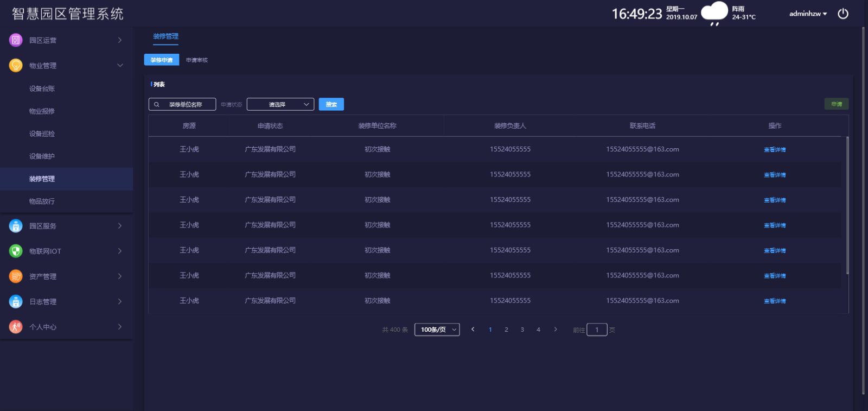Screen dimensions: 868x411
Task: Open 查看详情 link in first row
Action: point(775,150)
